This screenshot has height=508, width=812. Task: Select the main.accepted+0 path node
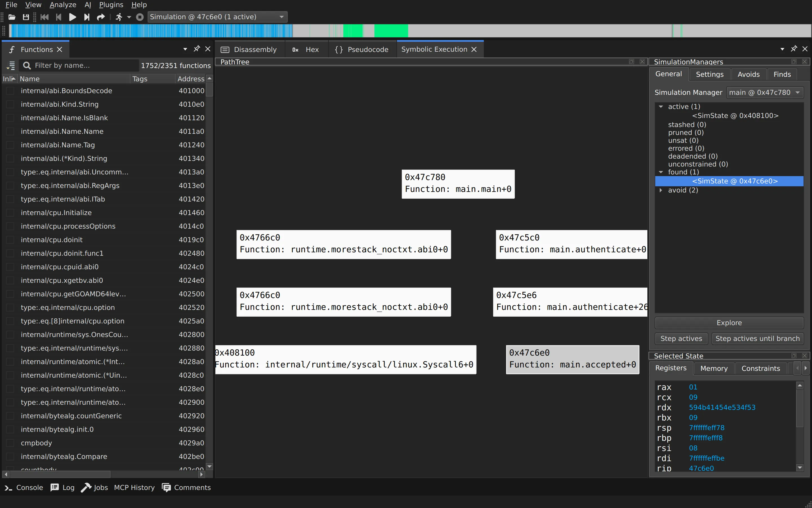coord(572,359)
